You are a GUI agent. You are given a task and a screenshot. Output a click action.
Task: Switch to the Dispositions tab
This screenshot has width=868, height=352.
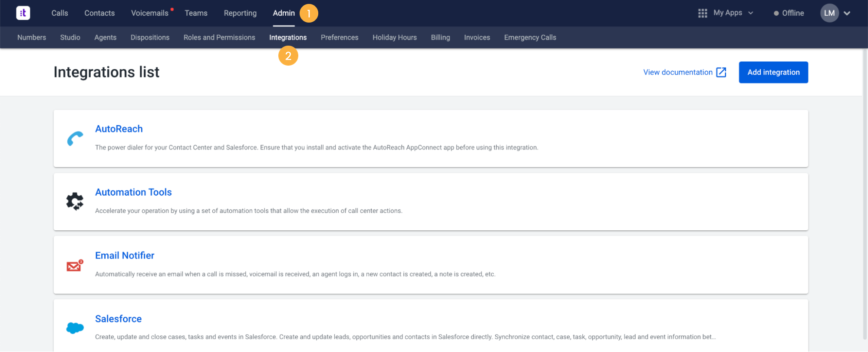[150, 37]
